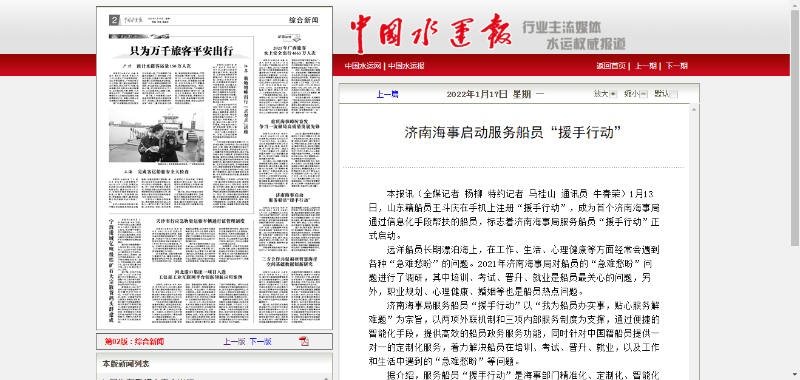The width and height of the screenshot is (800, 380).
Task: Go to 返回首页 in the red bar
Action: pyautogui.click(x=611, y=66)
